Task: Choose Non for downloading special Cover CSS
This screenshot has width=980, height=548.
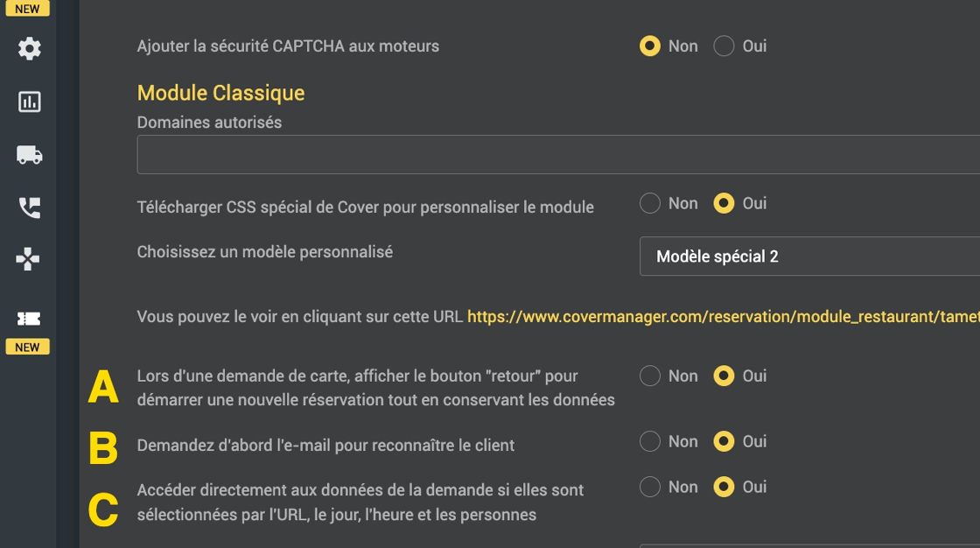Action: pos(650,203)
